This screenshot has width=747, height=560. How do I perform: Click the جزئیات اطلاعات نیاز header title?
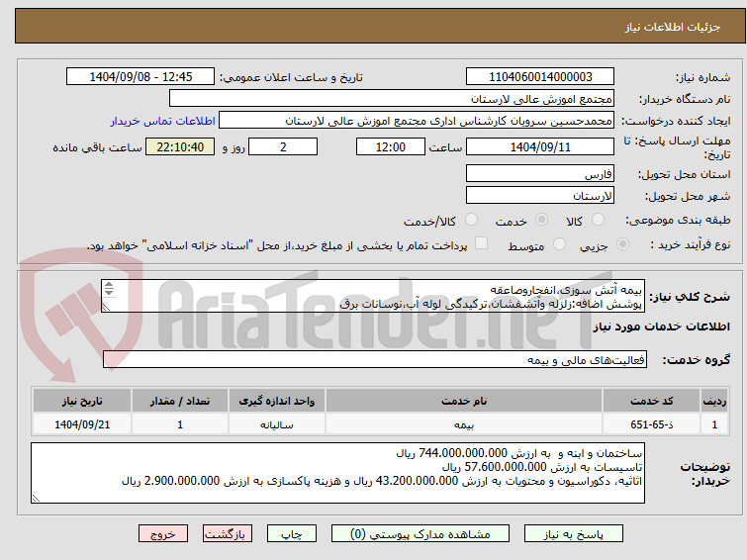673,27
